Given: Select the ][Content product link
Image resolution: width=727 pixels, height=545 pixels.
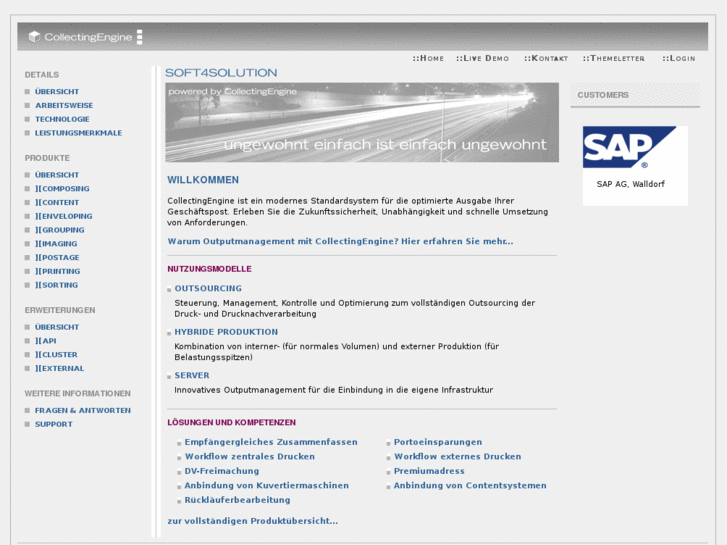Looking at the screenshot, I should point(57,203).
